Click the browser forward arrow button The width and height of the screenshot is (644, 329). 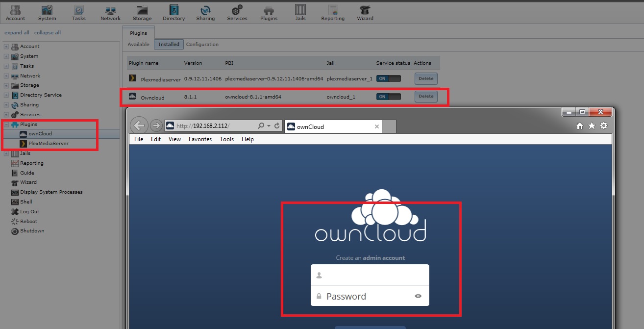(x=156, y=126)
